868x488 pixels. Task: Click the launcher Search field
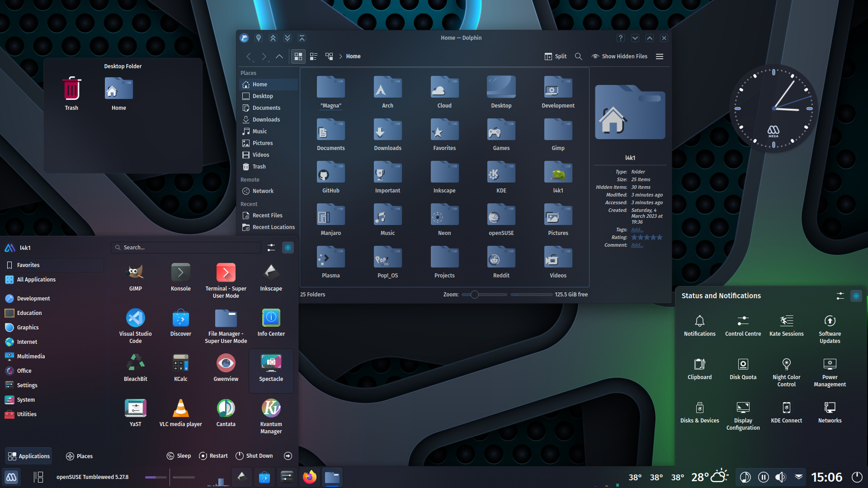186,248
